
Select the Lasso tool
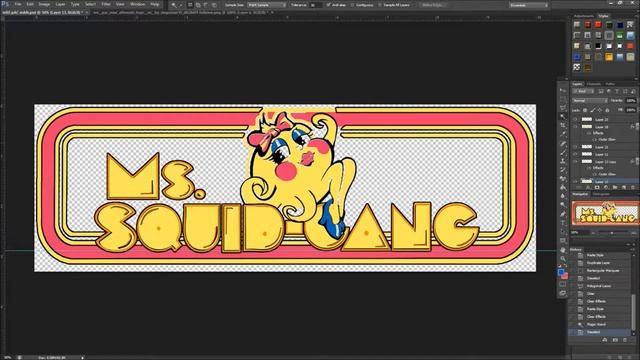pyautogui.click(x=563, y=108)
